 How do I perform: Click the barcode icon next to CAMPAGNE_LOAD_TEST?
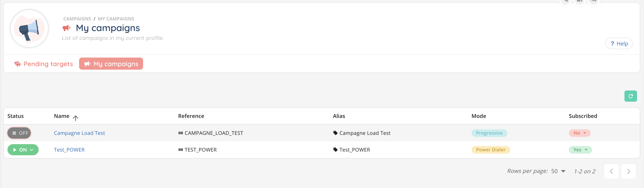point(181,133)
